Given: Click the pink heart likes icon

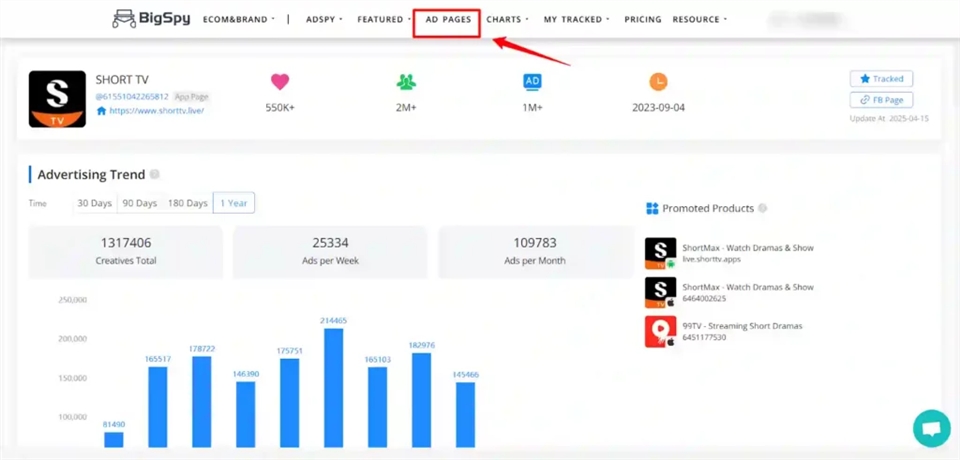Looking at the screenshot, I should click(x=280, y=82).
